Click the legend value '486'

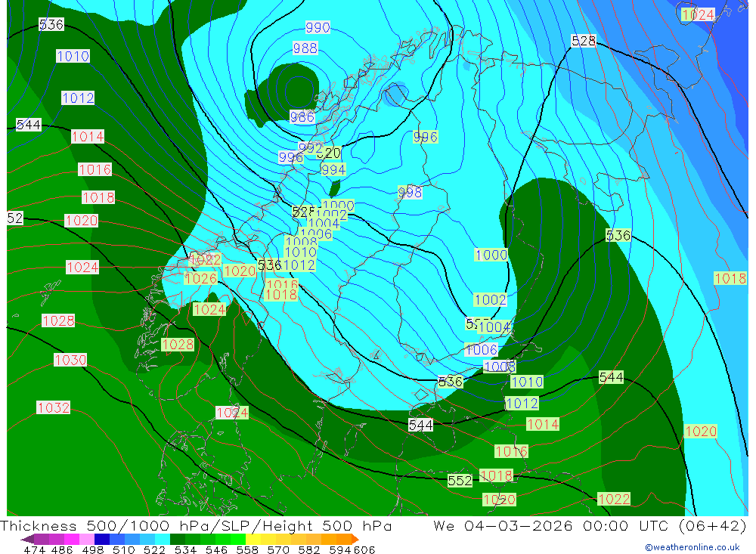click(x=62, y=549)
